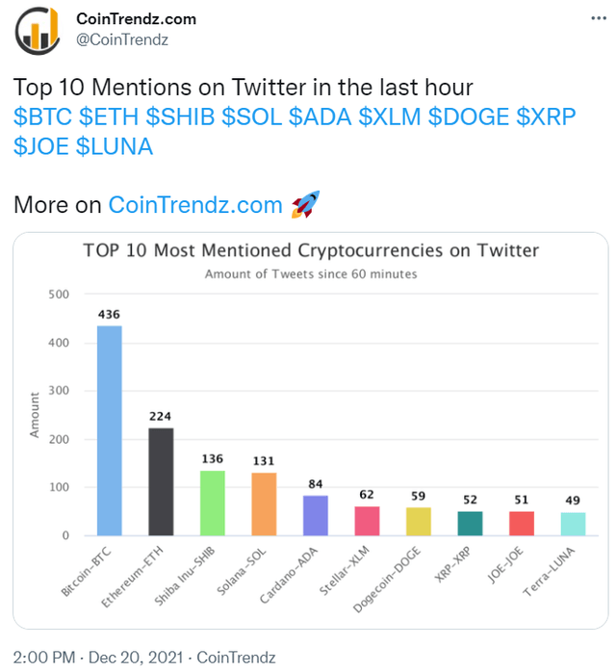
Task: Open the CoinTrendz.com display name
Action: pyautogui.click(x=136, y=18)
